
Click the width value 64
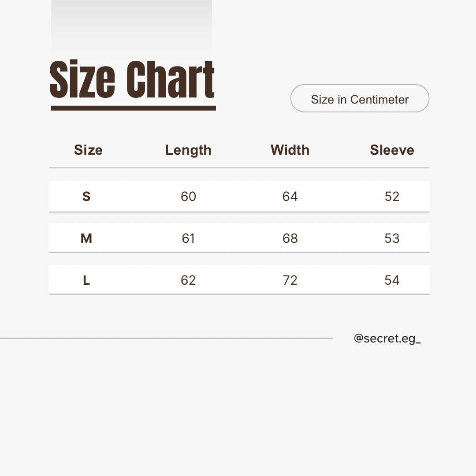pyautogui.click(x=290, y=197)
